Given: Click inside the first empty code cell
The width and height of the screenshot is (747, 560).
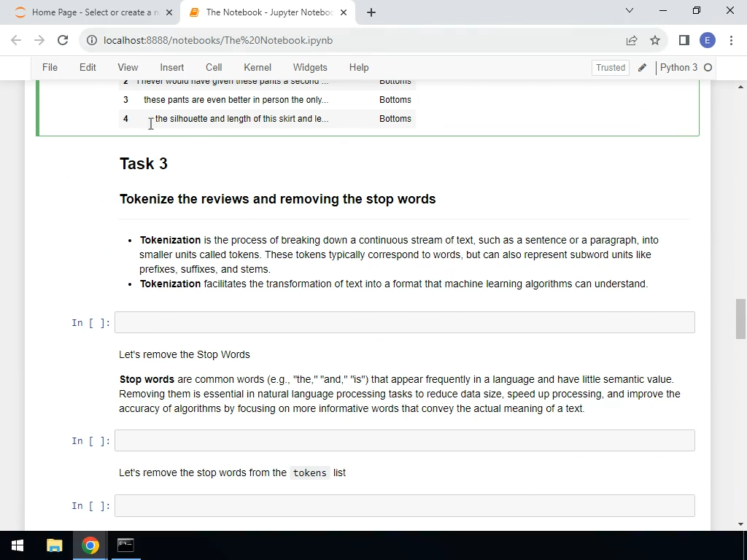Looking at the screenshot, I should pos(405,322).
